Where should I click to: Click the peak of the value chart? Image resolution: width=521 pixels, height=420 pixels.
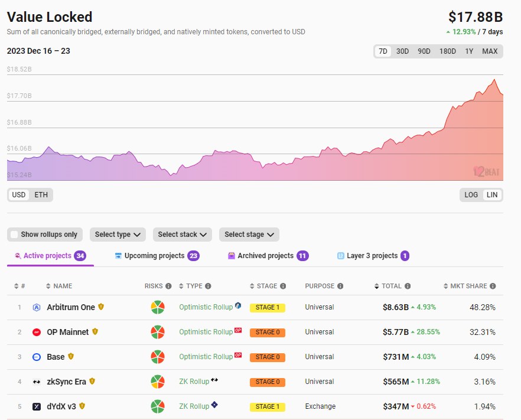point(494,80)
